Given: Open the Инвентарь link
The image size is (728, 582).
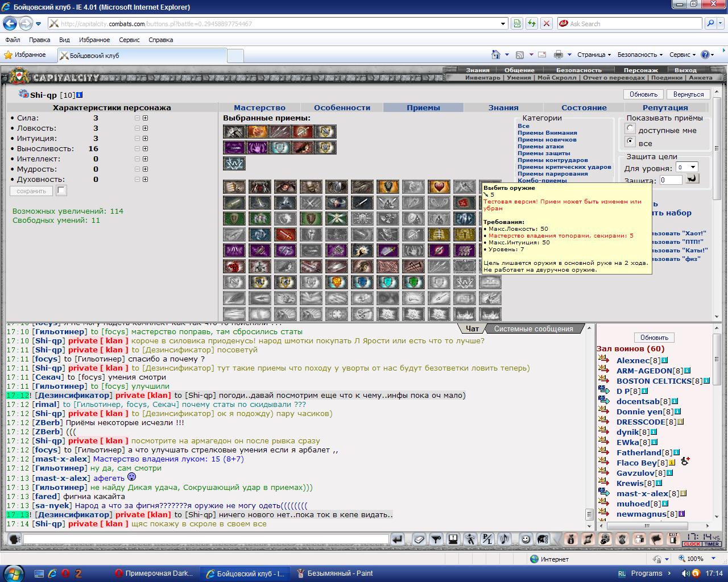Looking at the screenshot, I should pyautogui.click(x=483, y=77).
